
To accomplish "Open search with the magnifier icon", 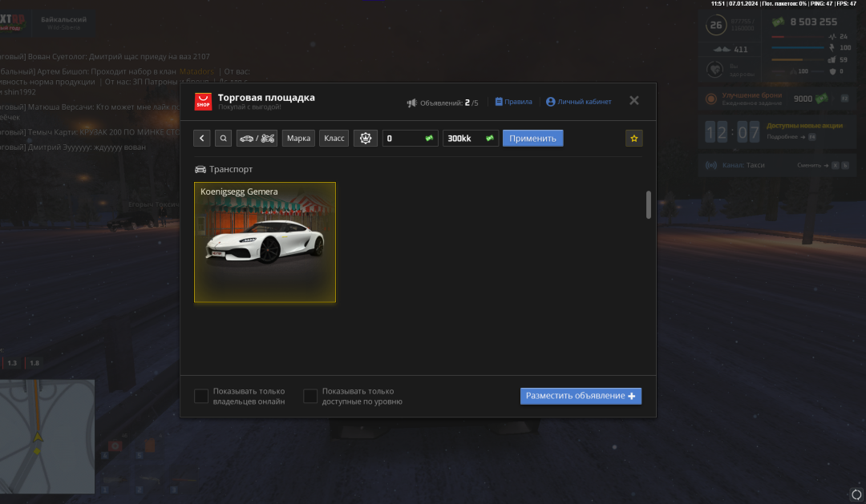I will (223, 139).
